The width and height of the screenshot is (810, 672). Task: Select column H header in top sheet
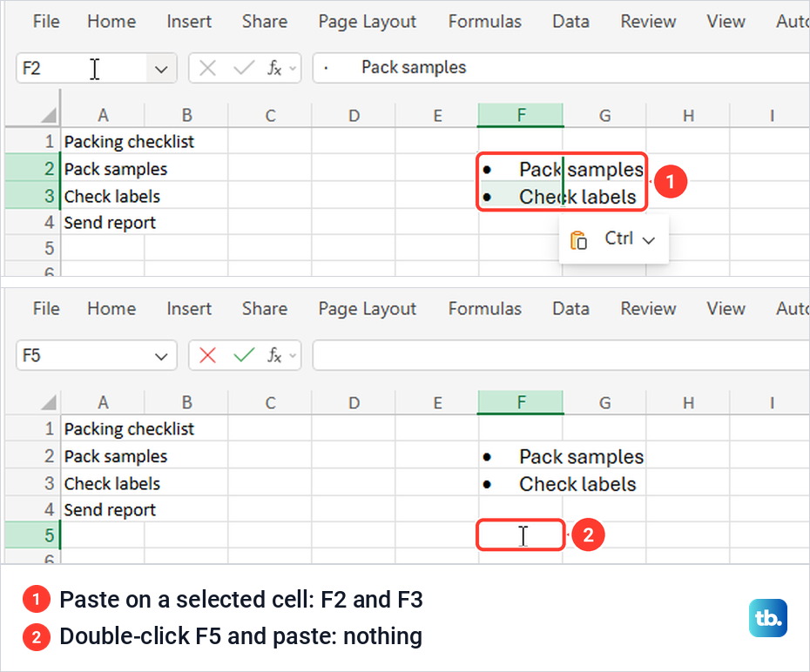pyautogui.click(x=688, y=115)
